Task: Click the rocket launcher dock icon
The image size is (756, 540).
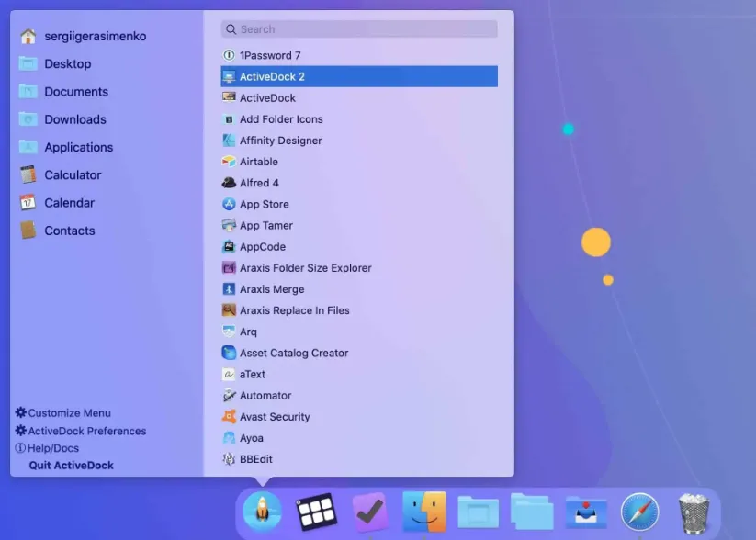Action: [262, 512]
